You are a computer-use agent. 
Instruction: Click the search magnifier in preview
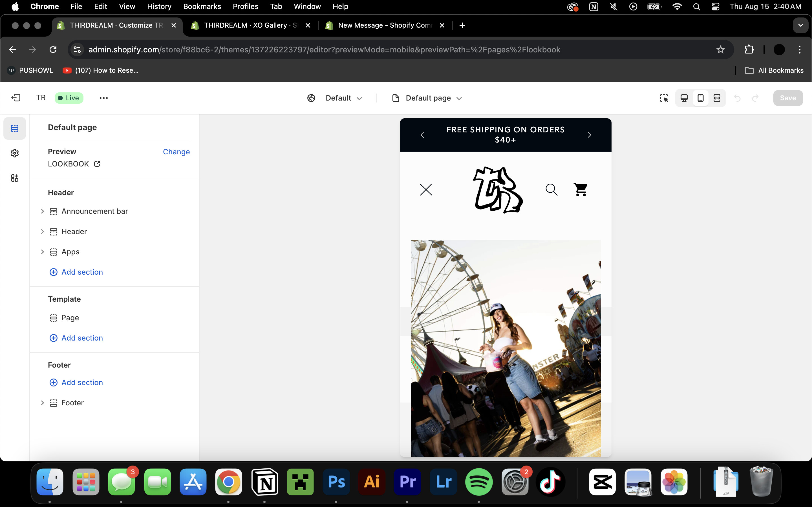pos(551,190)
